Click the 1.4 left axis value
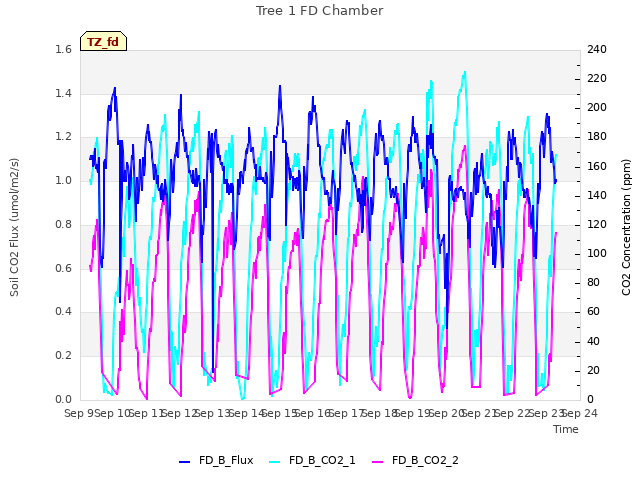This screenshot has width=640, height=480. point(63,93)
